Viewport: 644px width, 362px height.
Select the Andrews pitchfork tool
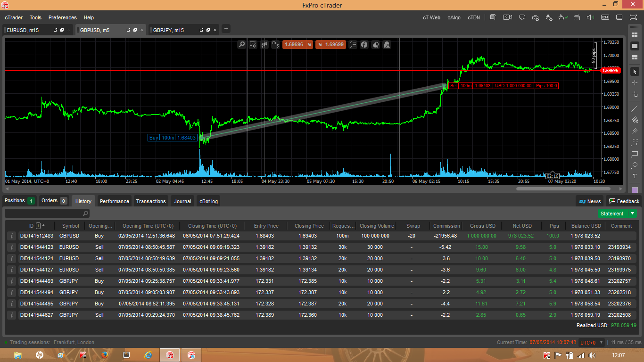point(635,131)
